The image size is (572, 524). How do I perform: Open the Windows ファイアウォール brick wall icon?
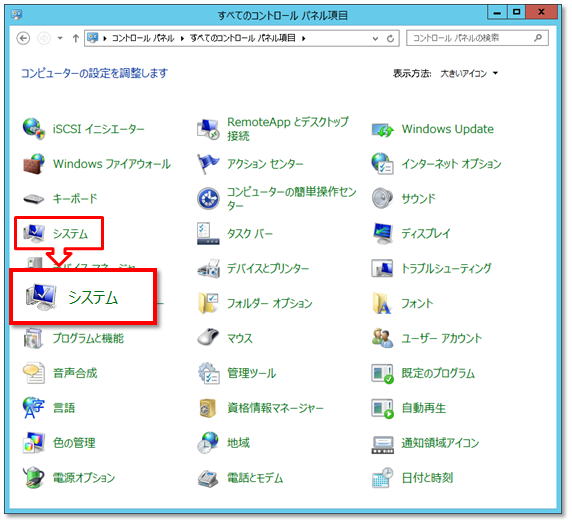pos(34,164)
